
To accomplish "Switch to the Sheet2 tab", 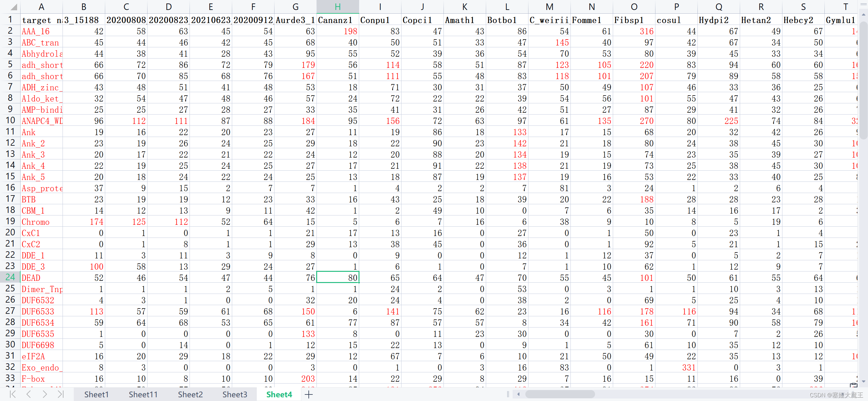I will click(x=190, y=394).
